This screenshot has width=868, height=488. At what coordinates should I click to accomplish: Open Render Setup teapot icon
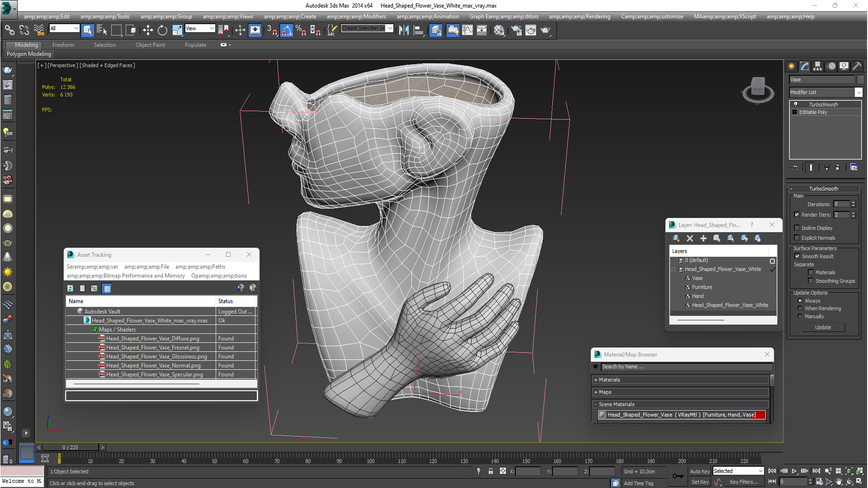click(x=516, y=30)
